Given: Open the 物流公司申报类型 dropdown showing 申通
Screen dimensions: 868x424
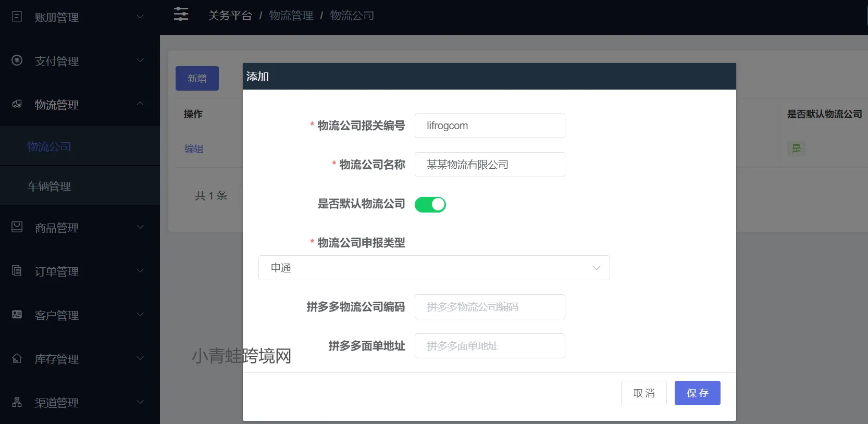Looking at the screenshot, I should pos(433,268).
